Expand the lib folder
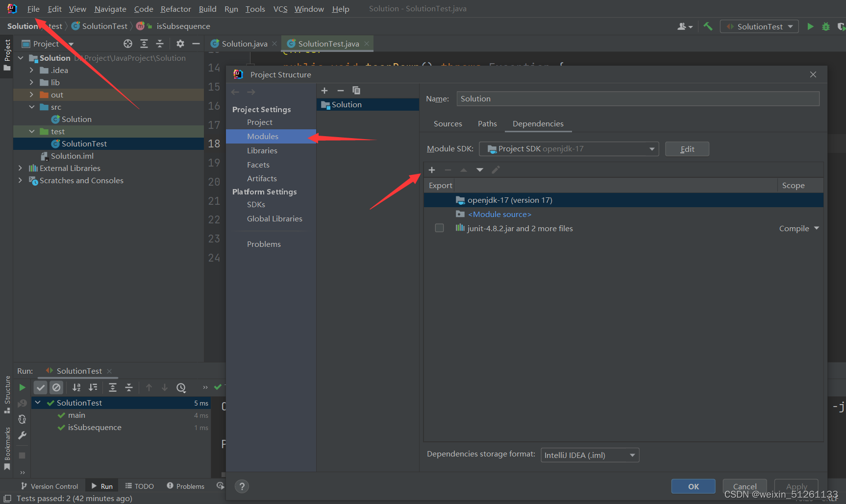The image size is (846, 504). click(31, 82)
